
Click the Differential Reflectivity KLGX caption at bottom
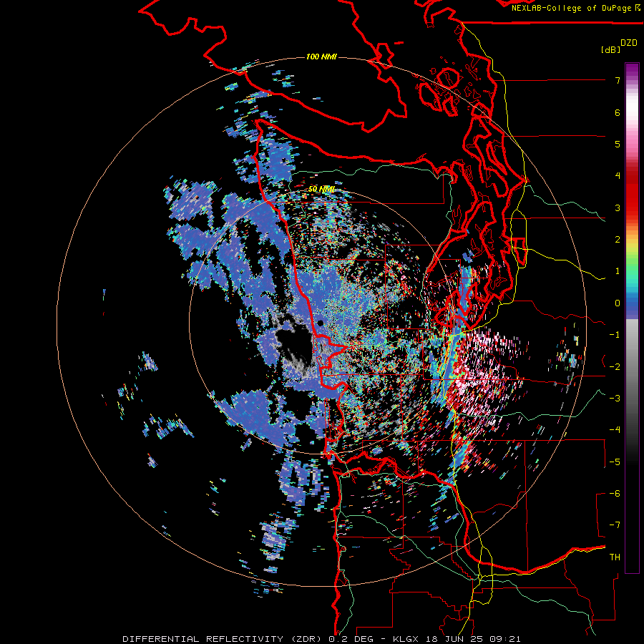click(321, 639)
